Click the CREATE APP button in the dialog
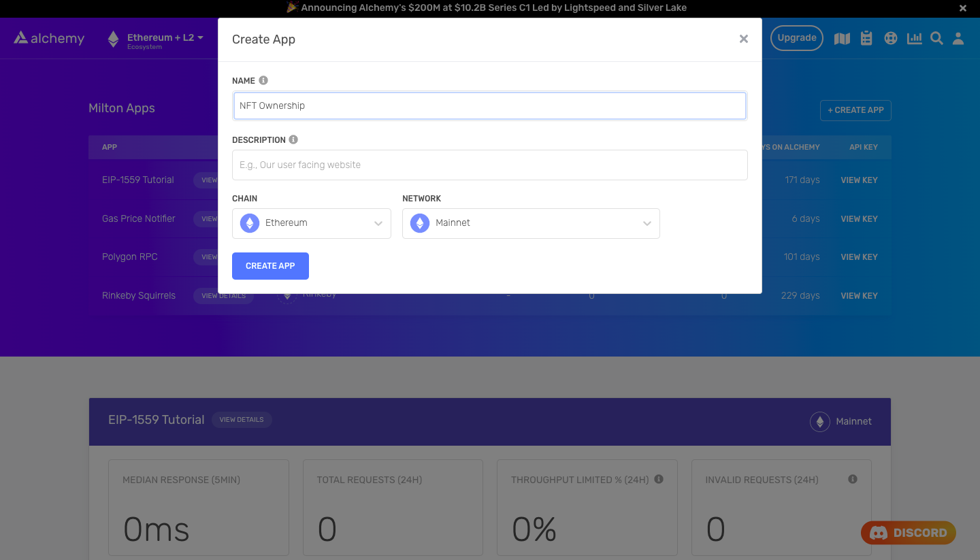980x560 pixels. tap(270, 265)
